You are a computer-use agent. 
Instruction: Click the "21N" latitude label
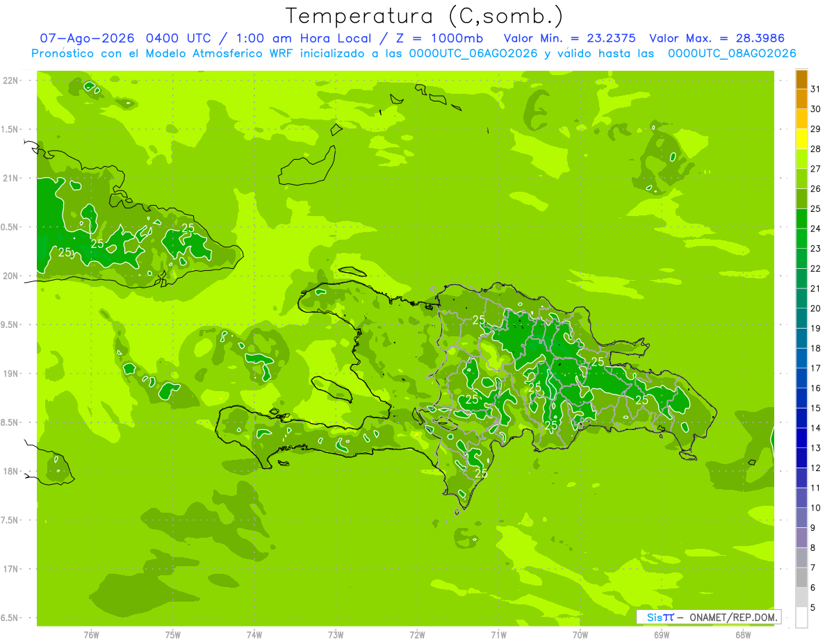(11, 179)
